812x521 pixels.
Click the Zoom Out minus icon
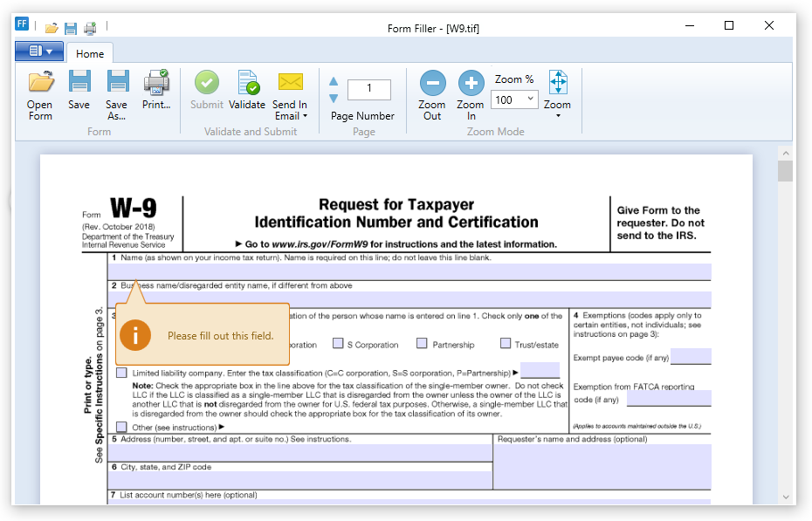click(x=432, y=84)
